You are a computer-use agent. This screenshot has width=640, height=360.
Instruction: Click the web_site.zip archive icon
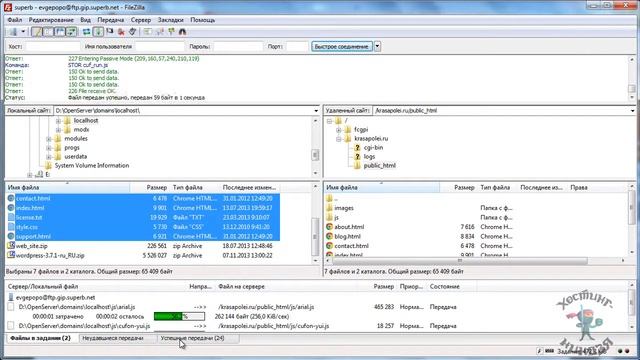(11, 246)
